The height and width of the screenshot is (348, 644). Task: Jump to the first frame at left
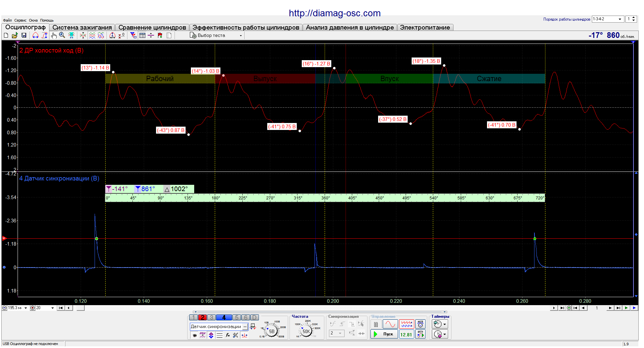pos(61,308)
